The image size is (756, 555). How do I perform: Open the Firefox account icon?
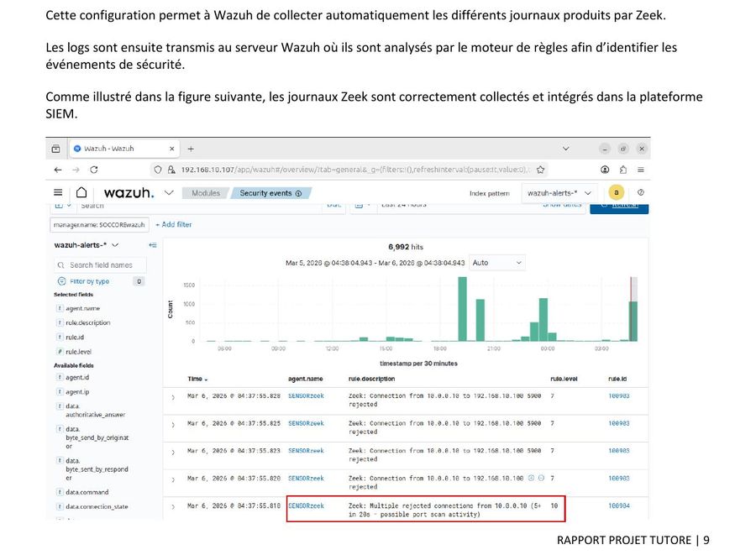click(x=605, y=170)
